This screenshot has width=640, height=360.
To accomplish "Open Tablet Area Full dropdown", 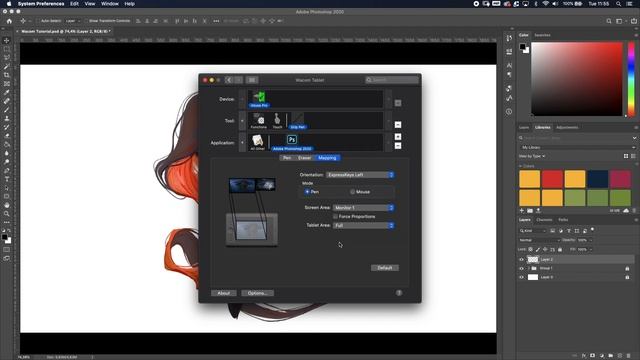I will point(364,225).
